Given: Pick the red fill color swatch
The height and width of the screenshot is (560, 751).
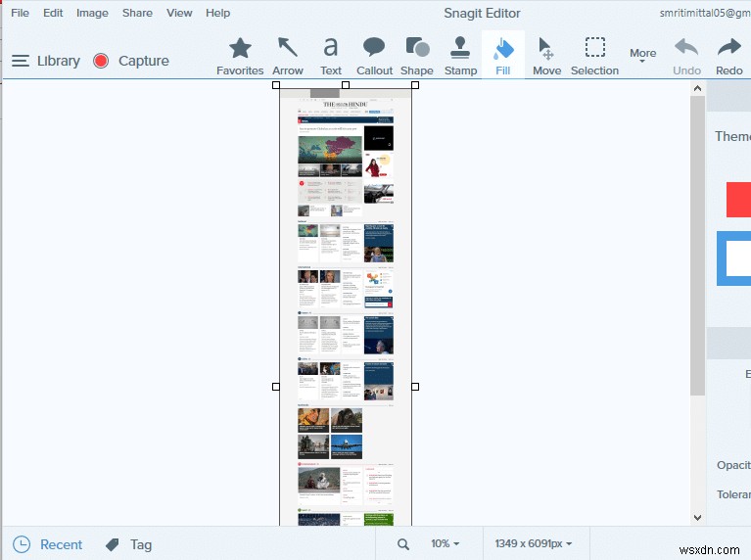Looking at the screenshot, I should 738,200.
